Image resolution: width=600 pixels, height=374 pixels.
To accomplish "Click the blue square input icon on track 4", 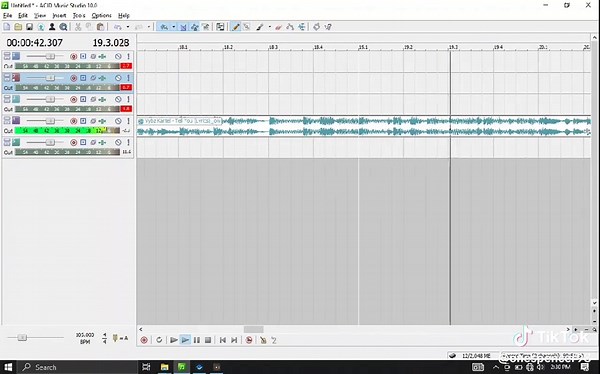I will coord(83,121).
